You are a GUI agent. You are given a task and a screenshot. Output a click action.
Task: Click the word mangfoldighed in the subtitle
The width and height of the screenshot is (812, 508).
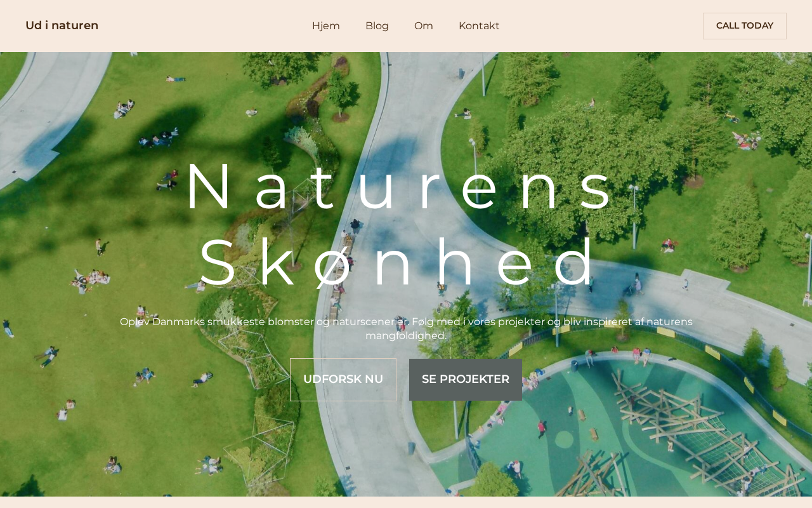click(406, 336)
